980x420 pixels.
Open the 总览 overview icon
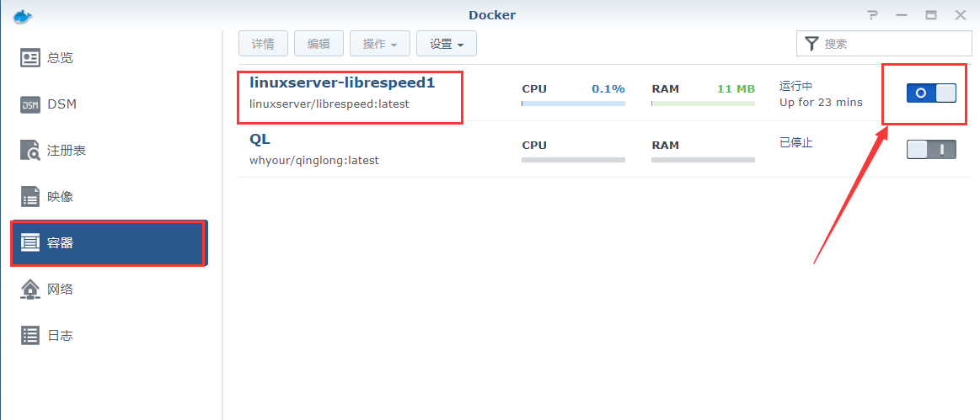30,58
